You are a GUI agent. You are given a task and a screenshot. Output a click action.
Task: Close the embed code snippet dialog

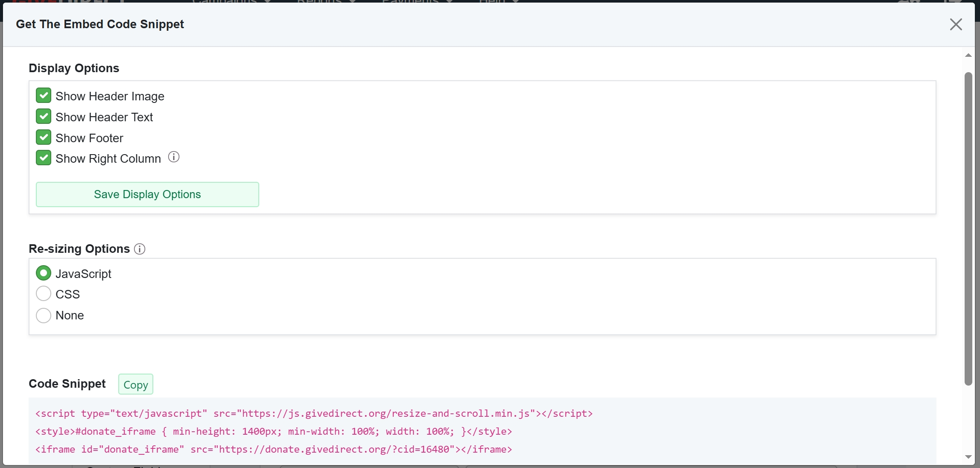tap(956, 24)
